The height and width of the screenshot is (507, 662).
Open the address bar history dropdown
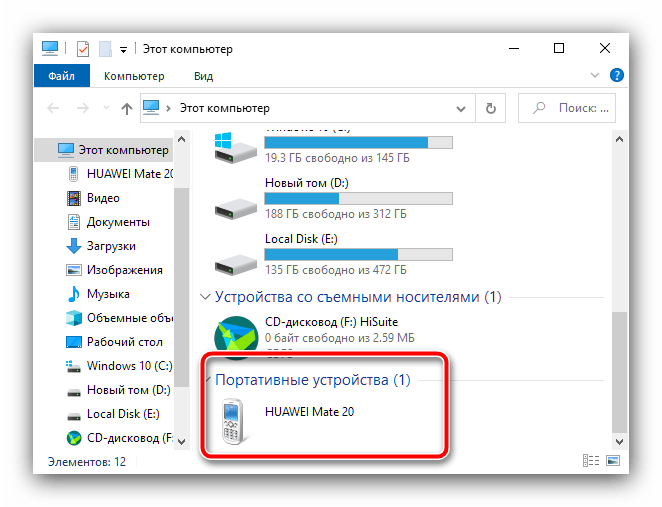coord(461,109)
